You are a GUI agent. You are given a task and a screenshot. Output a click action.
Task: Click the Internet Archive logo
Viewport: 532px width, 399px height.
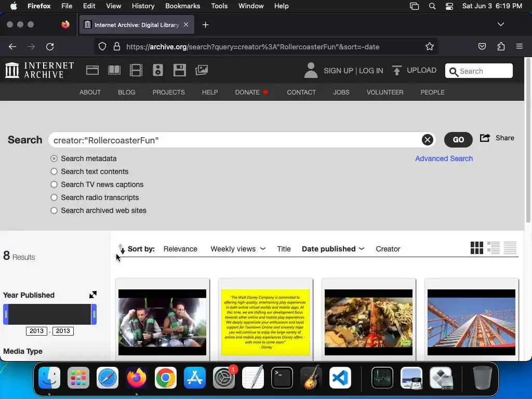pyautogui.click(x=39, y=70)
